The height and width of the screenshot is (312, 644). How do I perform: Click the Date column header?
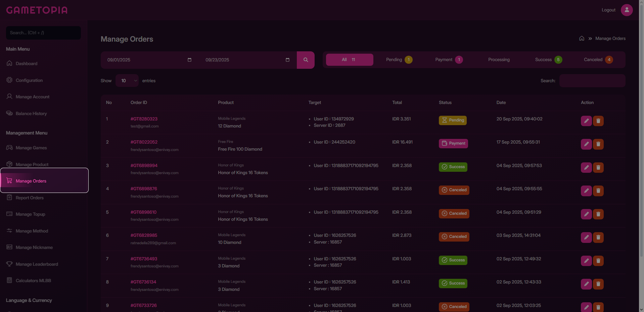coord(501,102)
